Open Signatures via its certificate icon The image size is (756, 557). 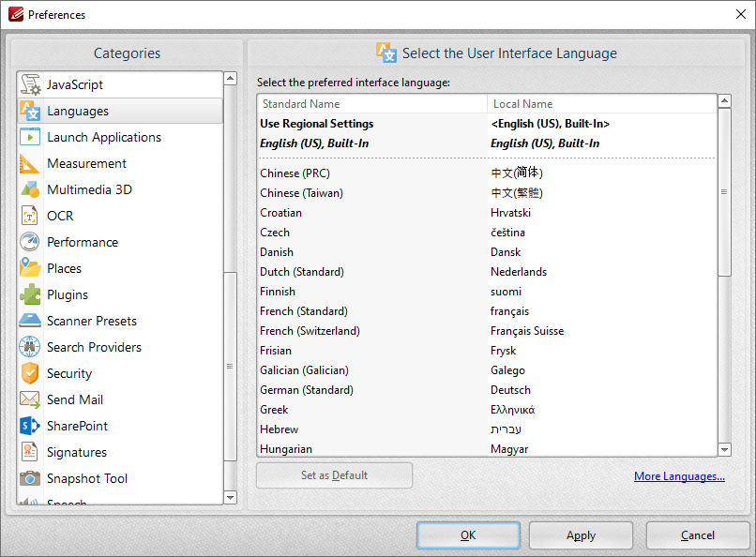point(30,452)
